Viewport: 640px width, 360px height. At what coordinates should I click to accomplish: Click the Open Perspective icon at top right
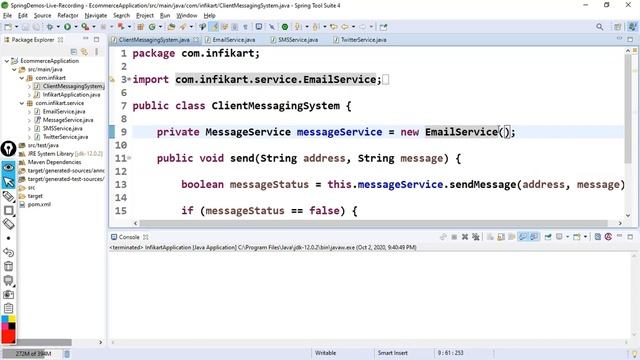click(x=618, y=27)
